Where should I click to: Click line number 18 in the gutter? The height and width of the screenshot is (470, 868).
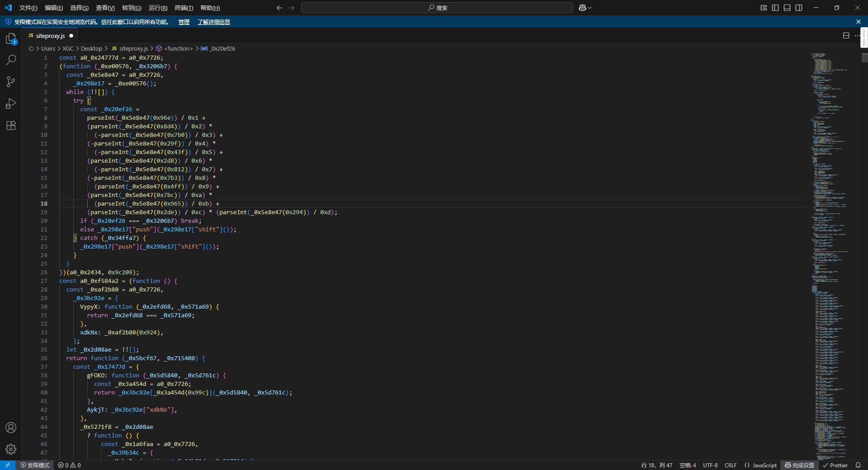pos(44,204)
